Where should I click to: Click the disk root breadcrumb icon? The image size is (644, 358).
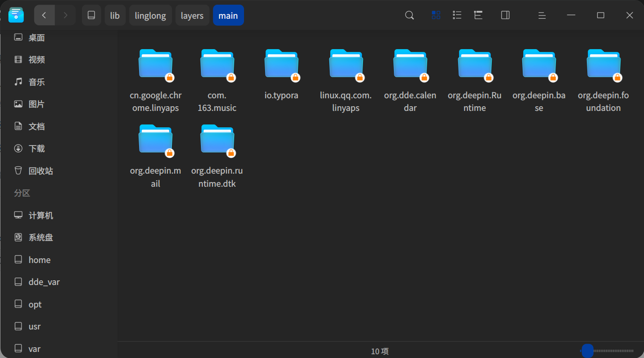[91, 15]
